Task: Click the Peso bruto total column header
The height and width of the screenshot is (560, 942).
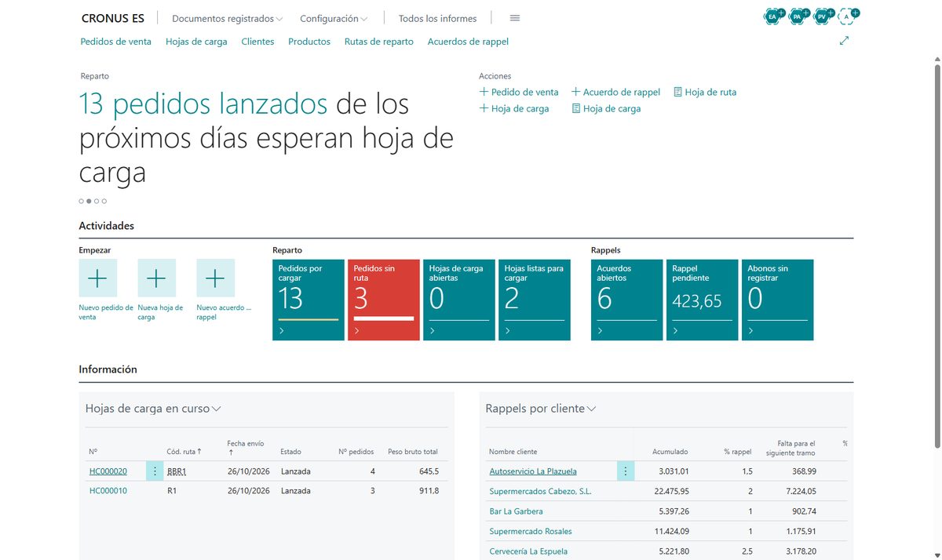Action: 413,452
